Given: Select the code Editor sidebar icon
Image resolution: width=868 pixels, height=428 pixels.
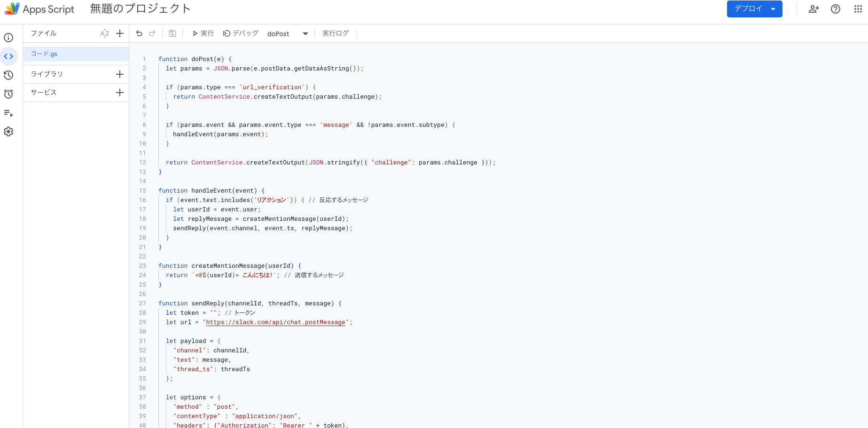Looking at the screenshot, I should coord(8,56).
